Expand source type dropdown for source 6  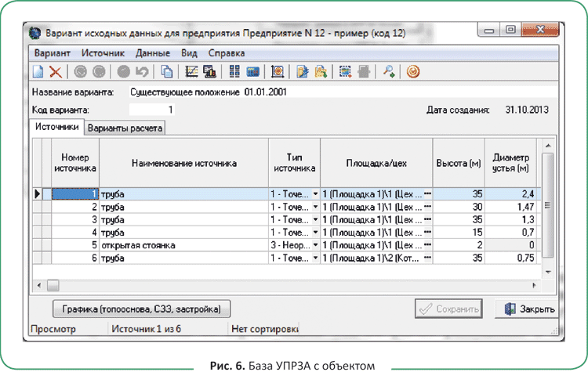click(x=315, y=258)
